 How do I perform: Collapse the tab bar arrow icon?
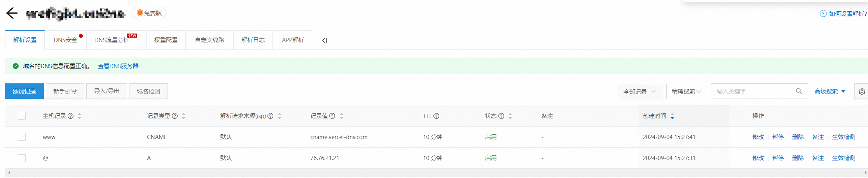[325, 41]
